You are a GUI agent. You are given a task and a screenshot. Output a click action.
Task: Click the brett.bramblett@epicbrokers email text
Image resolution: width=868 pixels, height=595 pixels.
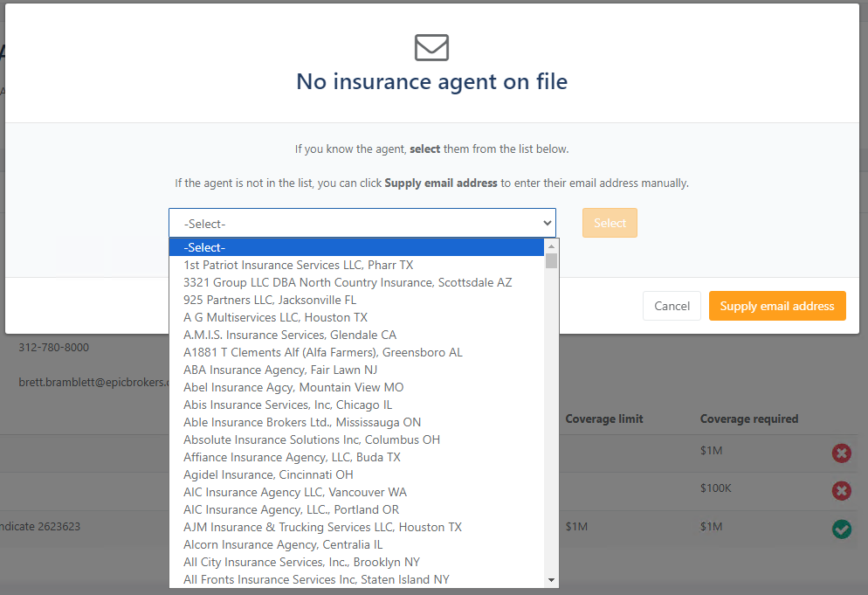[x=94, y=382]
